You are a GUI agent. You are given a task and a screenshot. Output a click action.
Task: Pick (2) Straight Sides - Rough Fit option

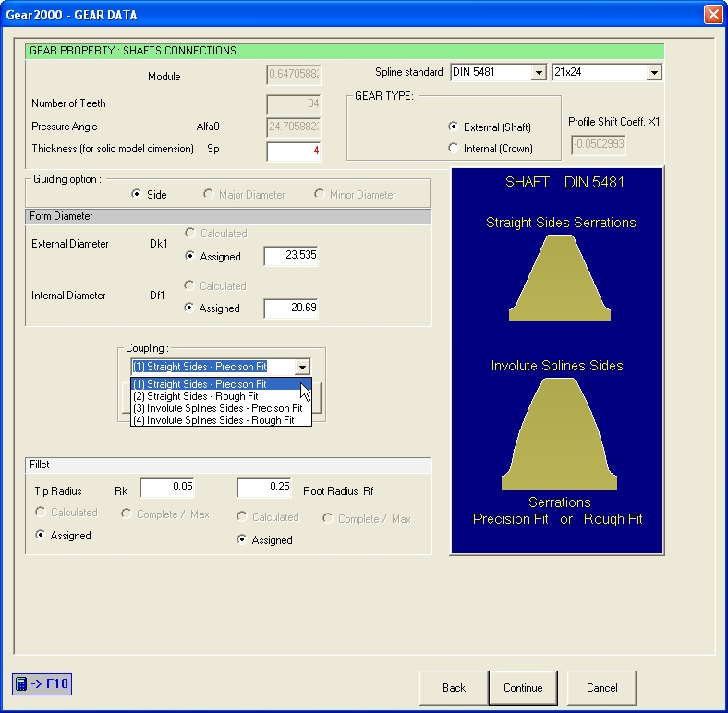(221, 396)
